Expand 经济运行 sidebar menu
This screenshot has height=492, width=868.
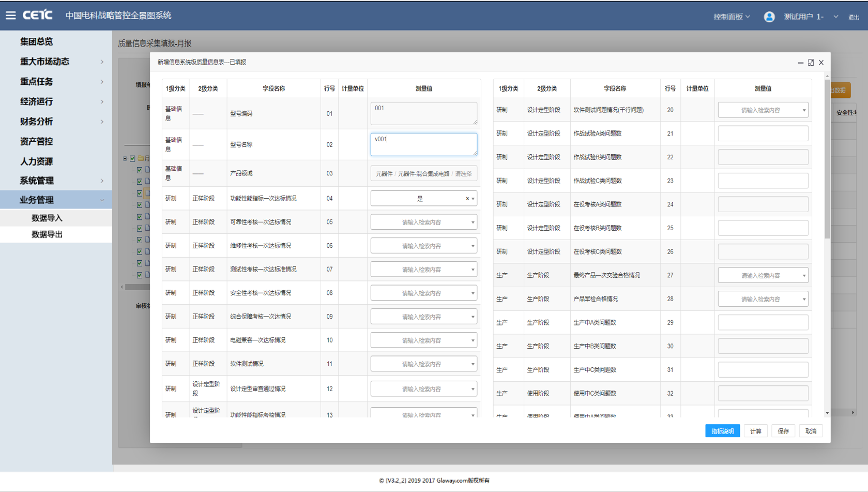click(56, 101)
